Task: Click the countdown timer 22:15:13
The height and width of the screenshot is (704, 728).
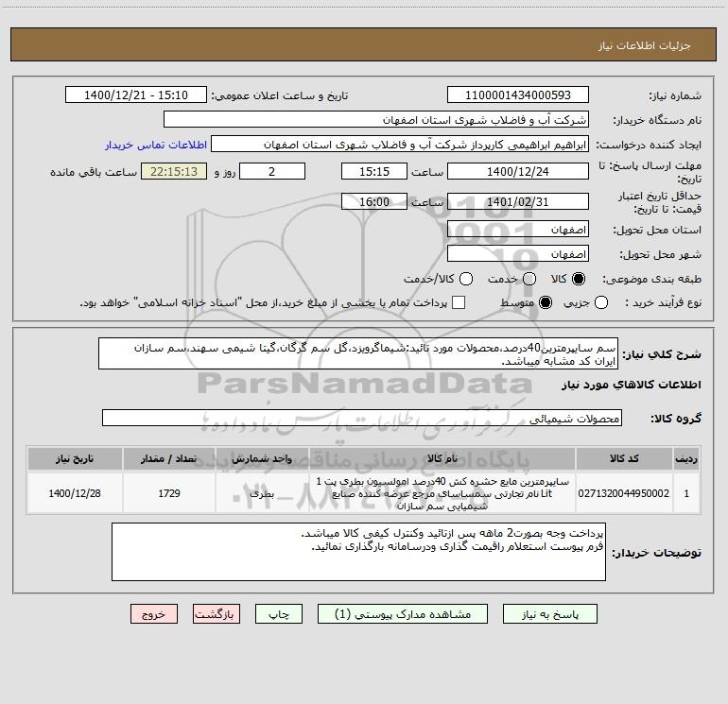Action: point(174,171)
